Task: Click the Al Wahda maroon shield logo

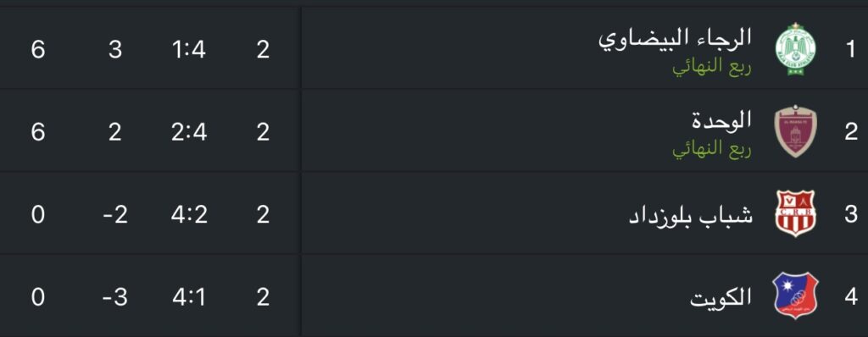Action: pyautogui.click(x=795, y=132)
